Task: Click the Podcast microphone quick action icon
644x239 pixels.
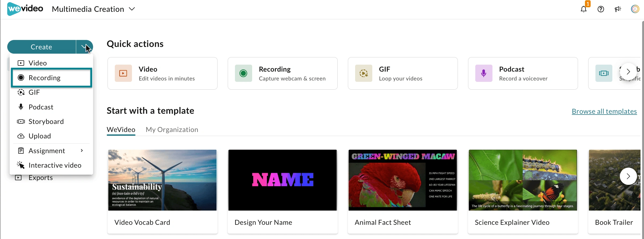Action: pos(484,73)
